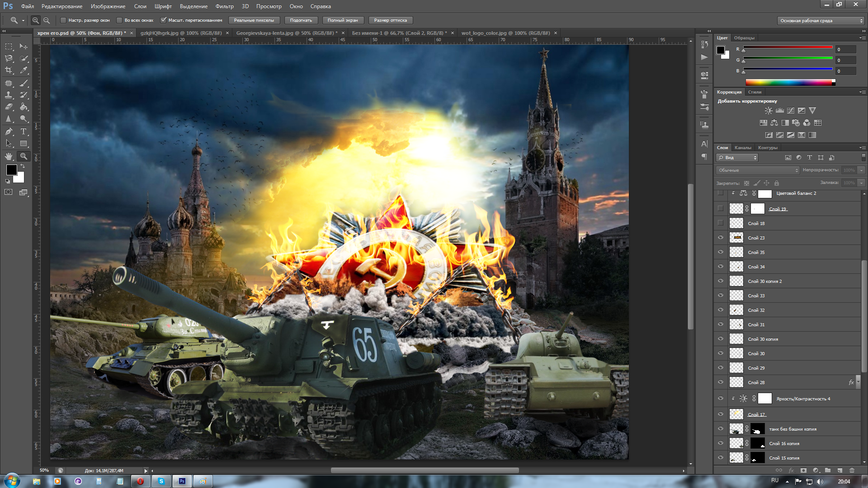Show the Слой 19 layer
Screen dimensions: 868x488
(721, 208)
